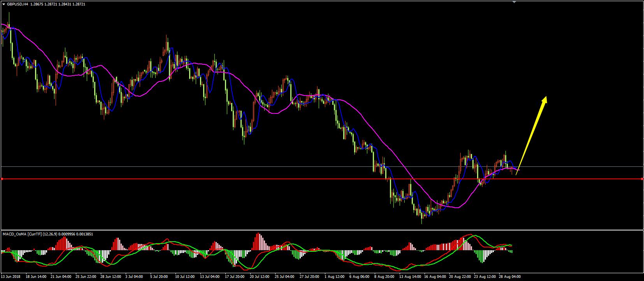Screen dimensions: 644x281
Task: Click the '17 Jul 20:00' time label
Action: pos(235,276)
